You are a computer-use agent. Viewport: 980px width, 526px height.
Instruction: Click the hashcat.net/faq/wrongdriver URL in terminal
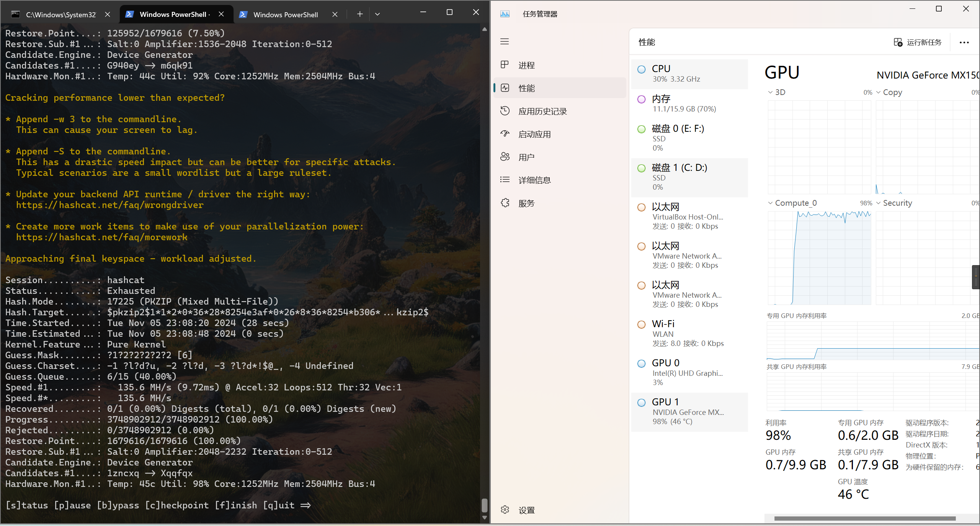[x=110, y=205]
